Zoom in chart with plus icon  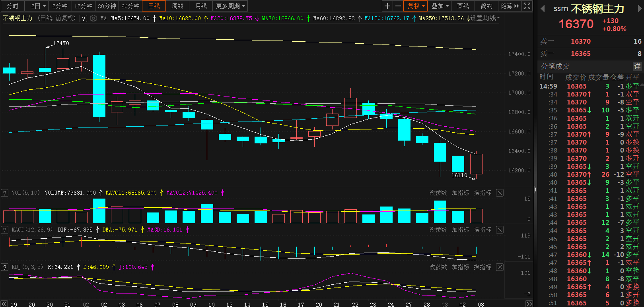(387, 6)
